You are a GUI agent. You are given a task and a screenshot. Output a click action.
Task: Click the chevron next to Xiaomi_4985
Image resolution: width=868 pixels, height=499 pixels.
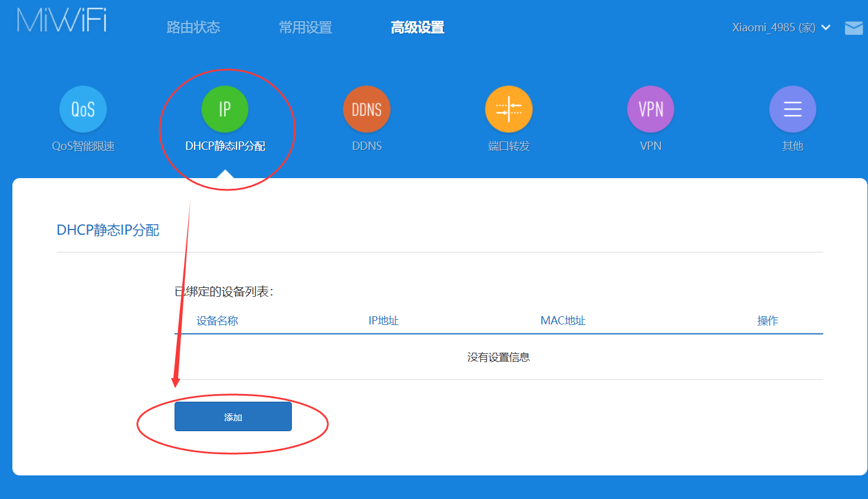826,27
